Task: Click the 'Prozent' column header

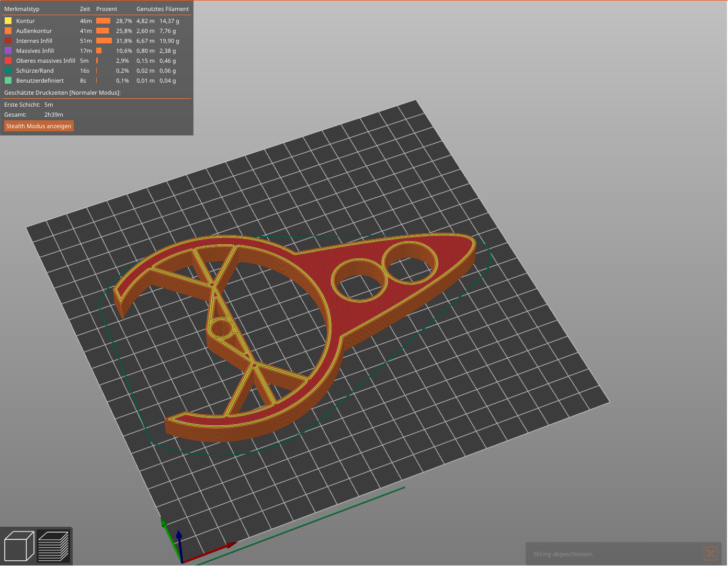Action: (107, 9)
